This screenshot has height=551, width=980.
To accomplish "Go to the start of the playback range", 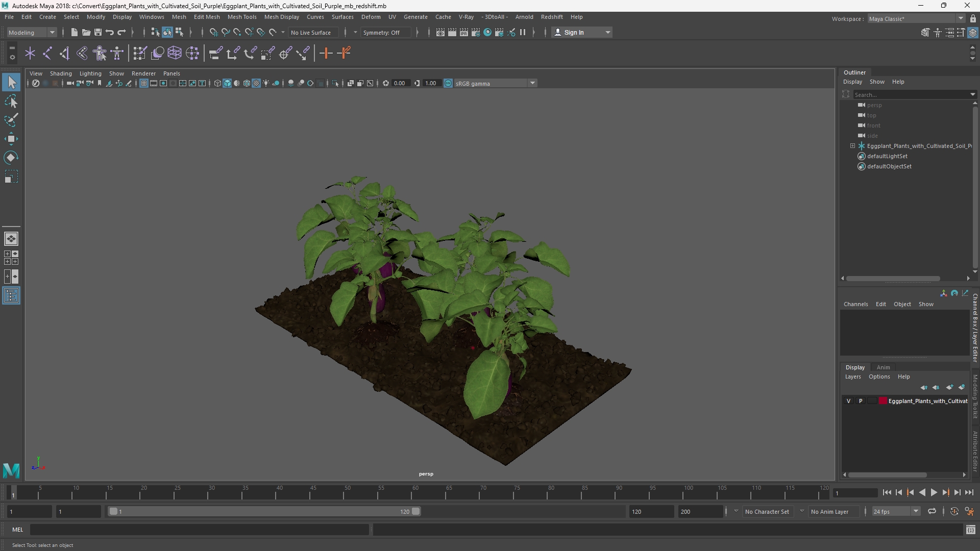I will 887,492.
